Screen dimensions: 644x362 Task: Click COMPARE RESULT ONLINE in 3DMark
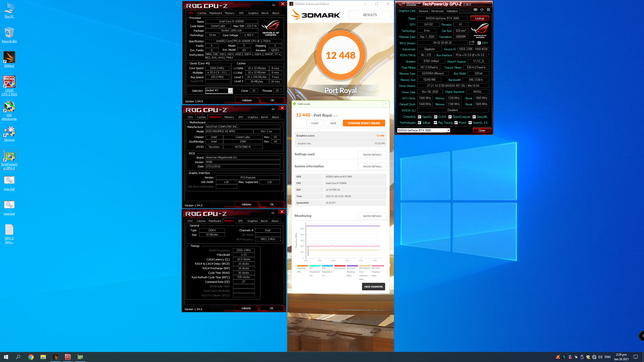(364, 123)
